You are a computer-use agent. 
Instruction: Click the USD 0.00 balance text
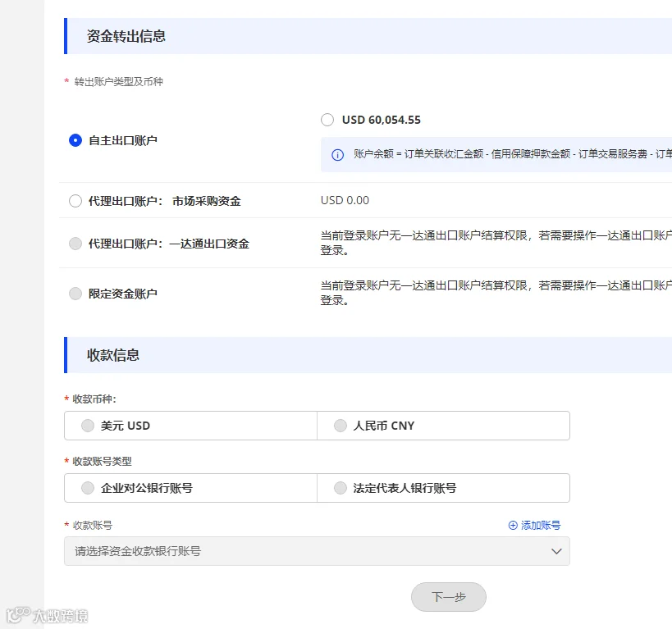(x=345, y=201)
